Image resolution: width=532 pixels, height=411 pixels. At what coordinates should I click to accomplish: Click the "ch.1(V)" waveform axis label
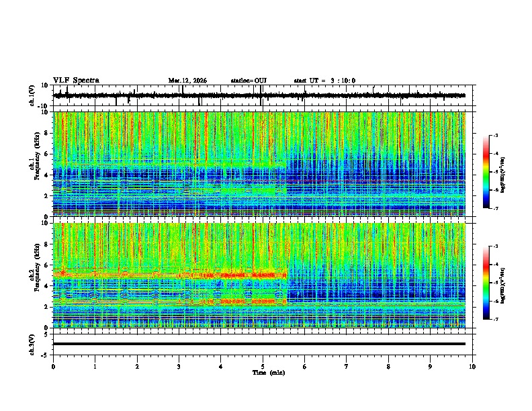tap(32, 95)
